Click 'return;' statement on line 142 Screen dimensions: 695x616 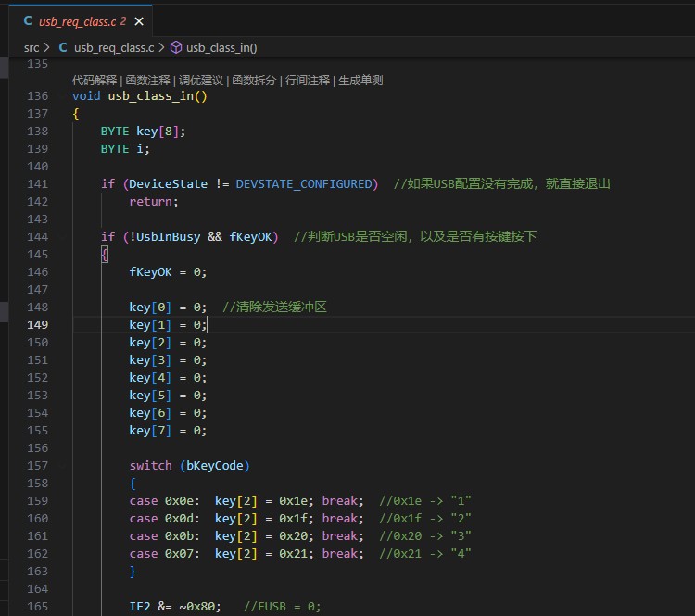[153, 202]
